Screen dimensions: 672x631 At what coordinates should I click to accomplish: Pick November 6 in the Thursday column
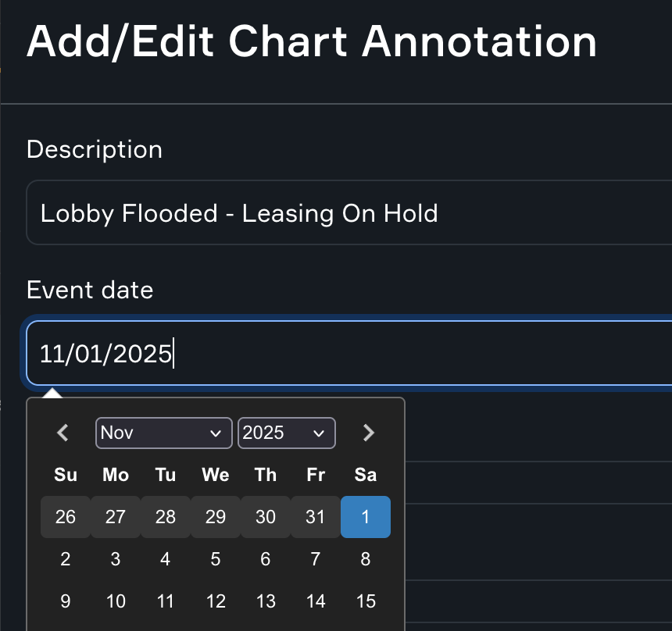(x=265, y=559)
